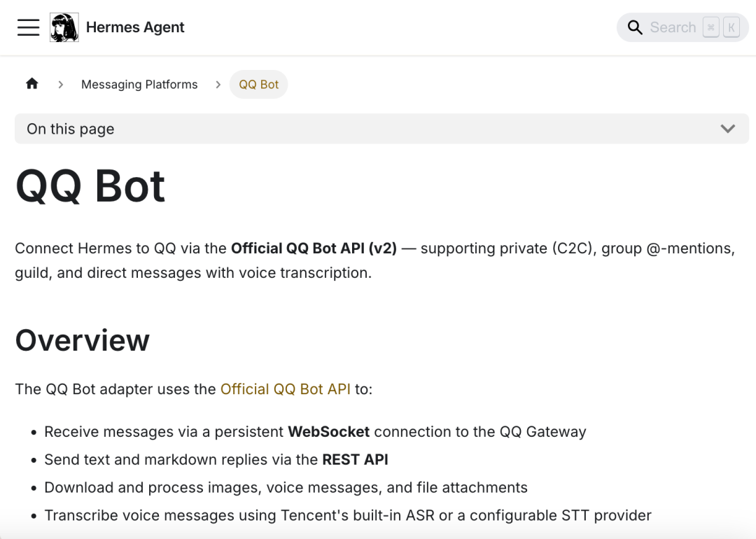Viewport: 756px width, 539px height.
Task: Click the Overview section heading
Action: pyautogui.click(x=82, y=341)
